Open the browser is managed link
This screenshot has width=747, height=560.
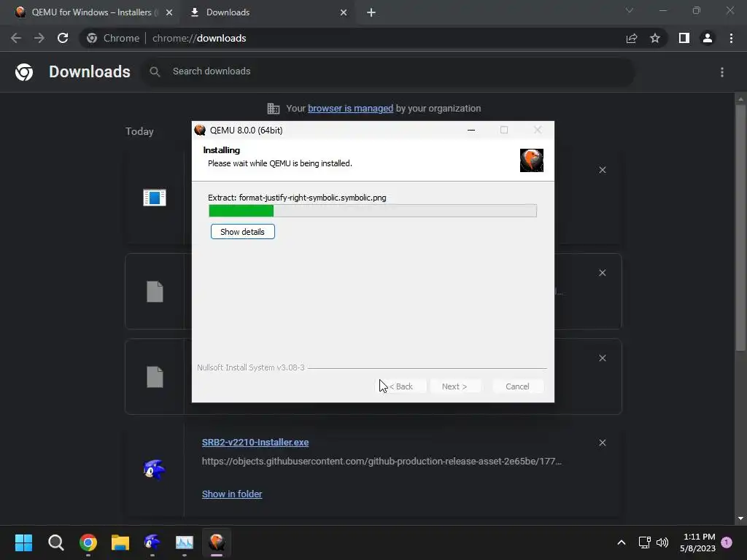(350, 109)
